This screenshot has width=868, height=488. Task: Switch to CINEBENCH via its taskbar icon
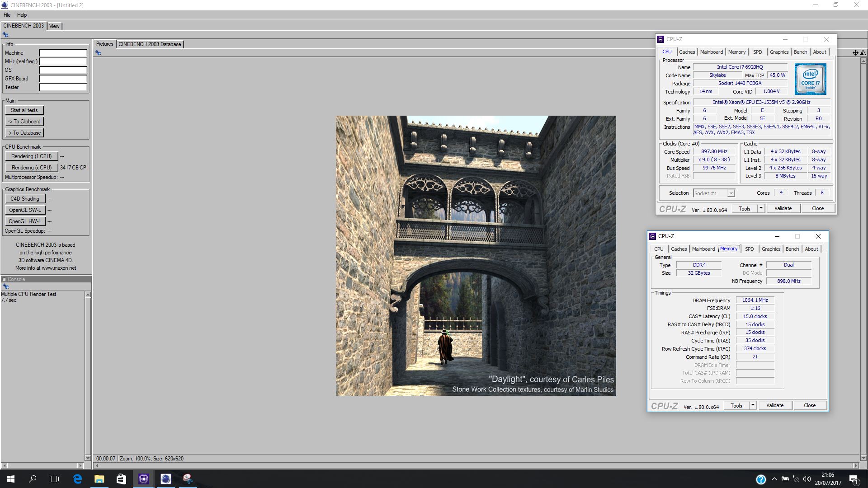tap(166, 479)
